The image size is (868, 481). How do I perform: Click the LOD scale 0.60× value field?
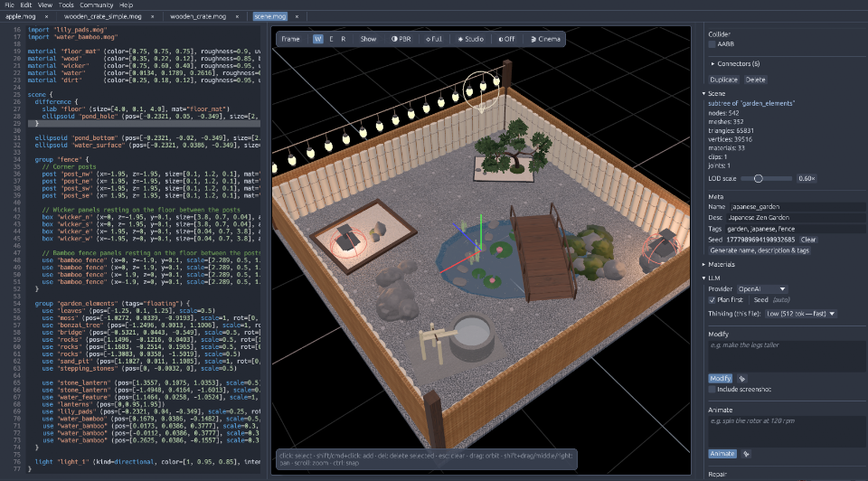pyautogui.click(x=807, y=179)
